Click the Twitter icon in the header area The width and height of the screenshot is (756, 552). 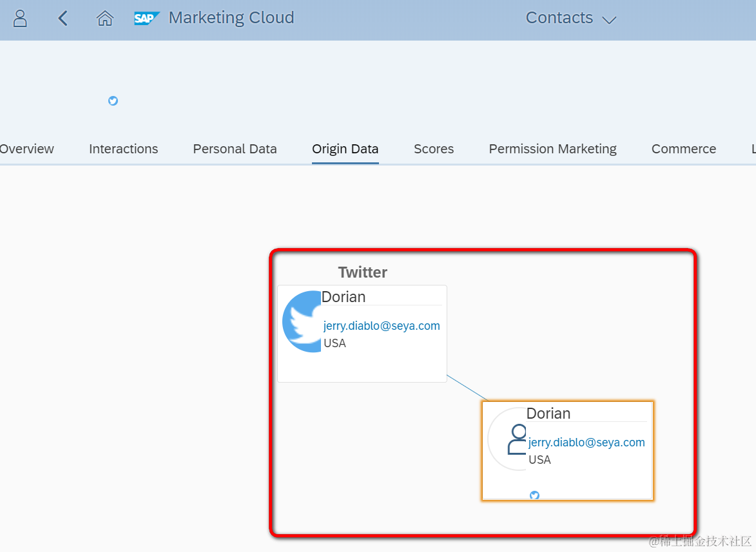coord(113,100)
